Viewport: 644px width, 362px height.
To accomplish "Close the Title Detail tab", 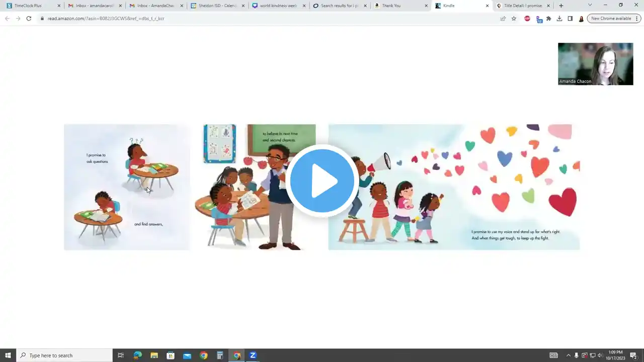I will (548, 6).
